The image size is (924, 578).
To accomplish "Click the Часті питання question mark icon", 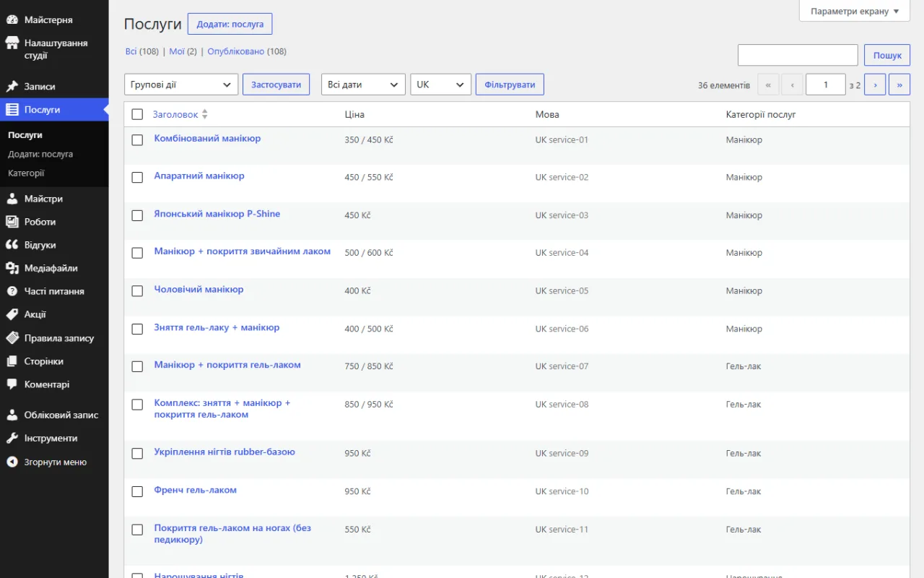I will pos(12,291).
